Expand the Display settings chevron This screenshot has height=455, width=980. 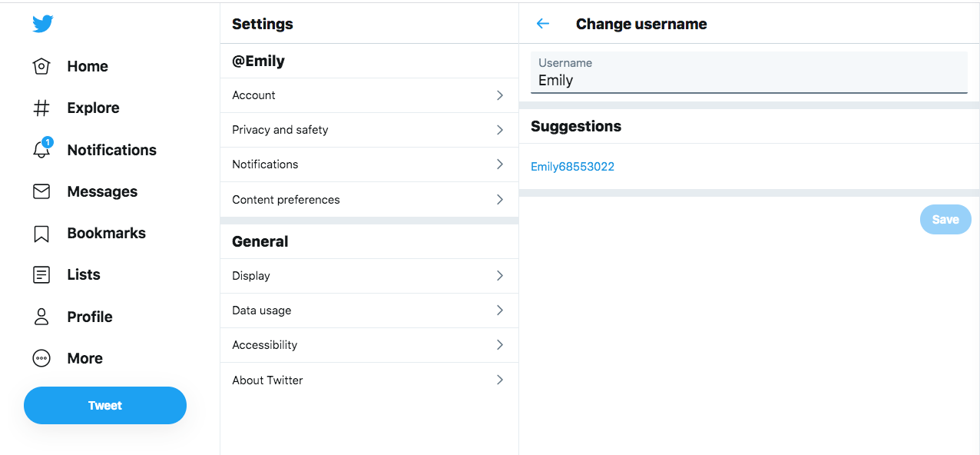click(x=500, y=275)
